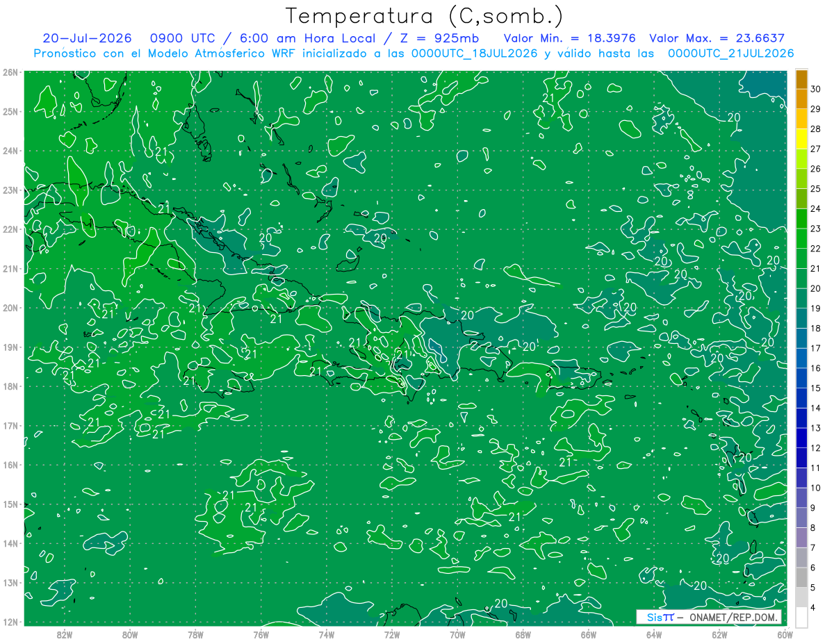The width and height of the screenshot is (834, 644).
Task: Click the 18N latitude axis label
Action: click(x=10, y=386)
